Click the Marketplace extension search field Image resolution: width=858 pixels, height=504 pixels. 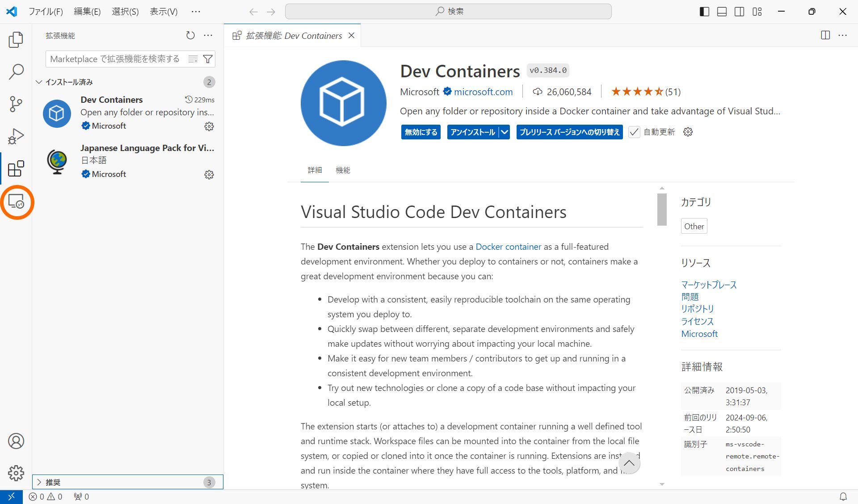tap(115, 59)
